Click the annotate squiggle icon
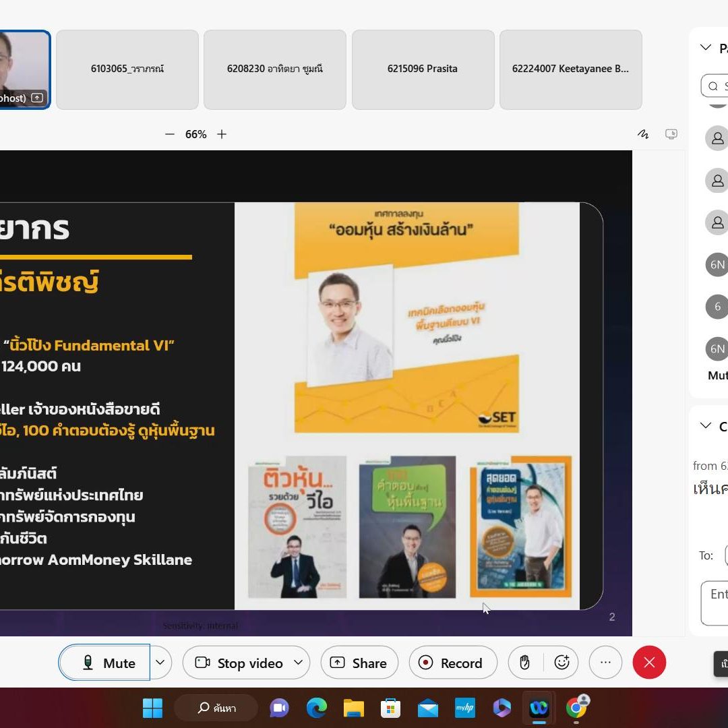The height and width of the screenshot is (728, 728). pyautogui.click(x=643, y=134)
